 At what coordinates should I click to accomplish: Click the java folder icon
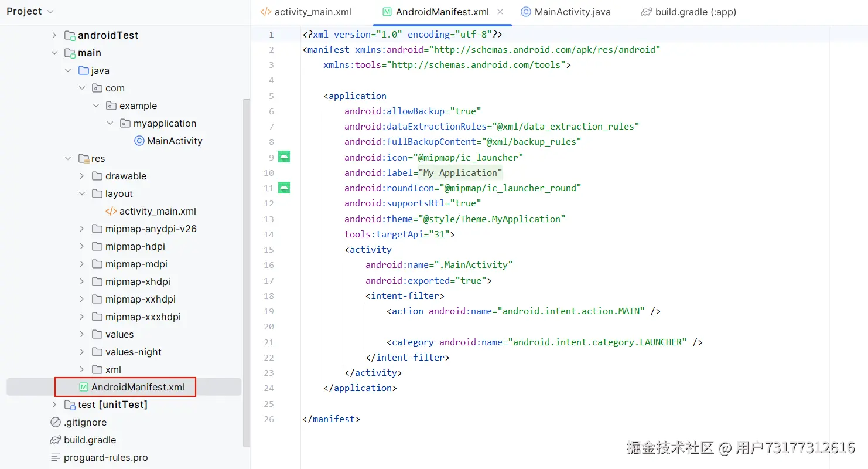84,70
